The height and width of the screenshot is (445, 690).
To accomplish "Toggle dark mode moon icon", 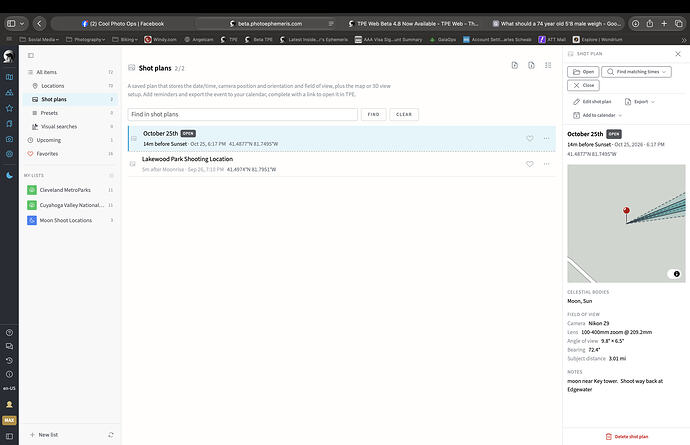I will pyautogui.click(x=9, y=175).
